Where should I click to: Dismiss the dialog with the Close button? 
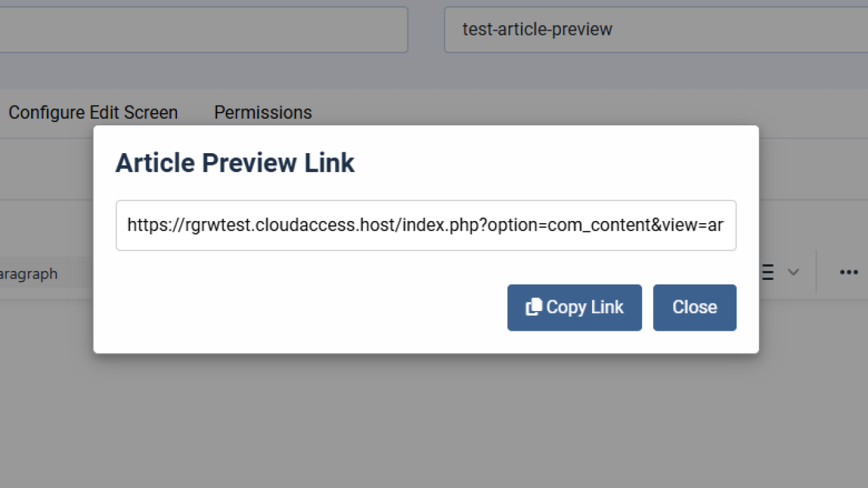pyautogui.click(x=694, y=307)
